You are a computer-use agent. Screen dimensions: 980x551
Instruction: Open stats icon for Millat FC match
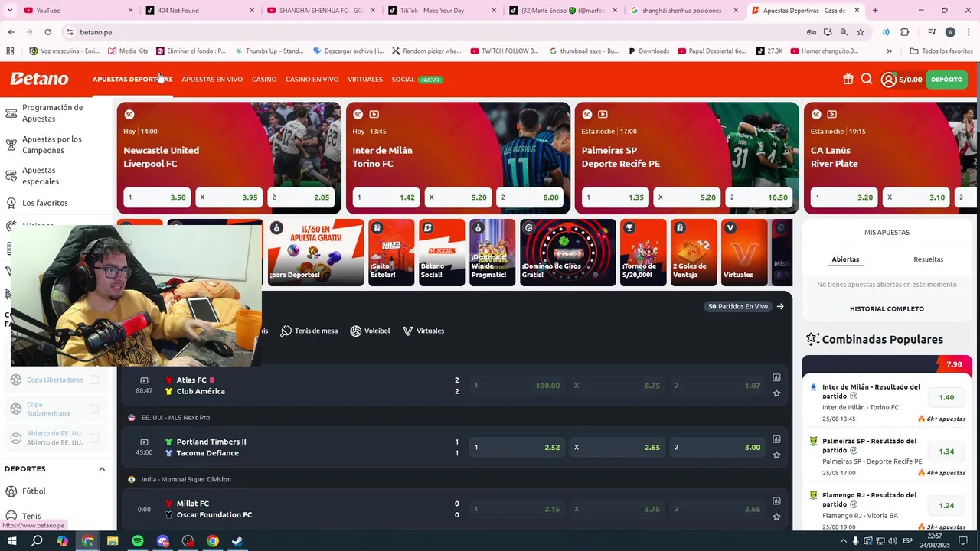[x=776, y=500]
